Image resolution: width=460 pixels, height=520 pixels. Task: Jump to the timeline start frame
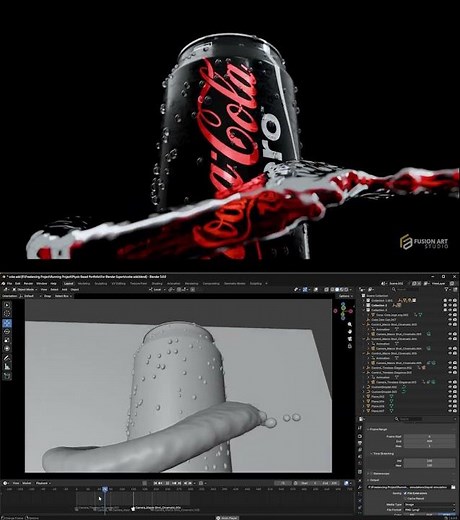pos(156,483)
